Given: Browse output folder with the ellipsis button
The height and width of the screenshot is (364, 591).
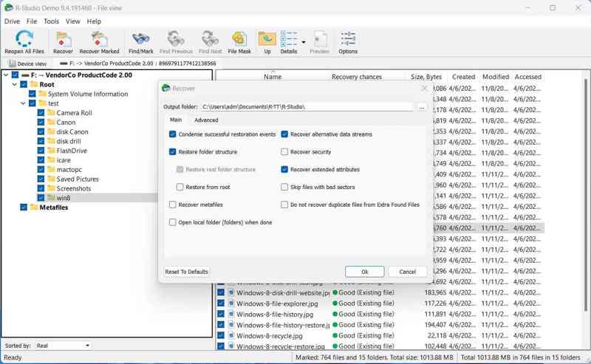Looking at the screenshot, I should point(421,107).
